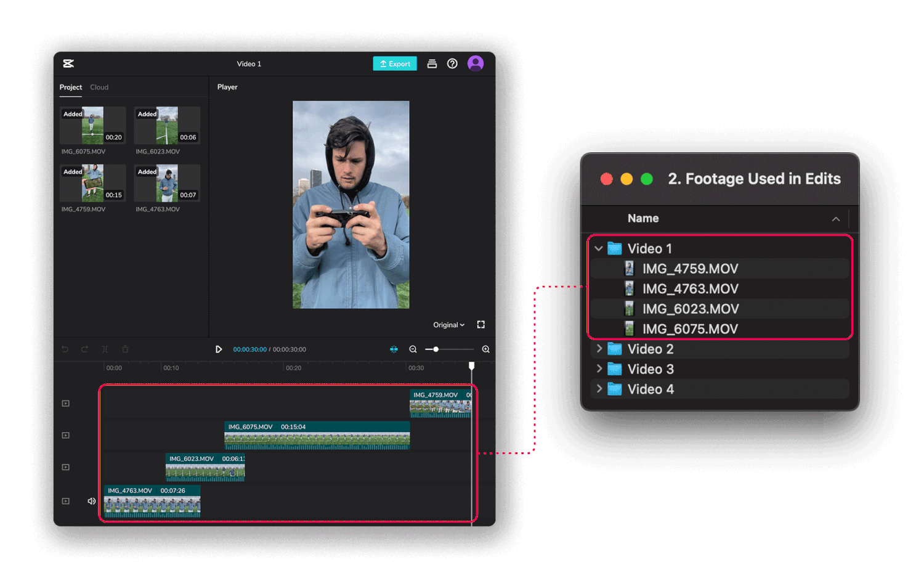924x578 pixels.
Task: Toggle visibility of the IMG_6075.MOV track
Action: [65, 434]
